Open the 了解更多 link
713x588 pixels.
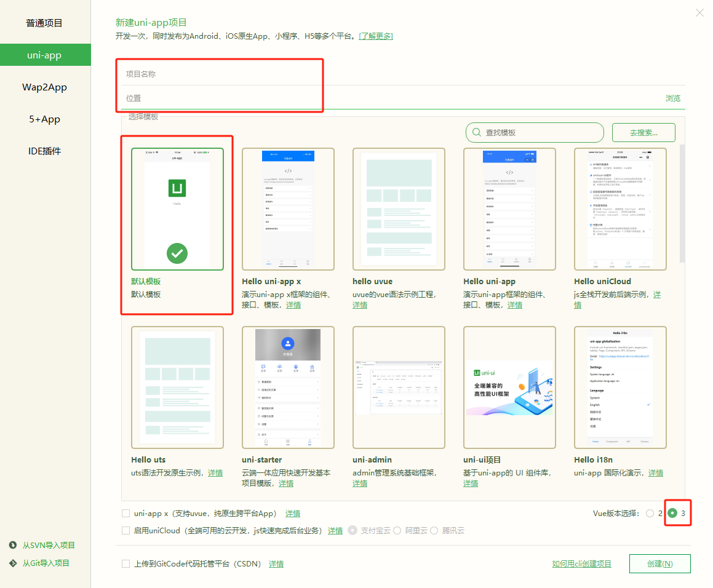click(x=376, y=36)
